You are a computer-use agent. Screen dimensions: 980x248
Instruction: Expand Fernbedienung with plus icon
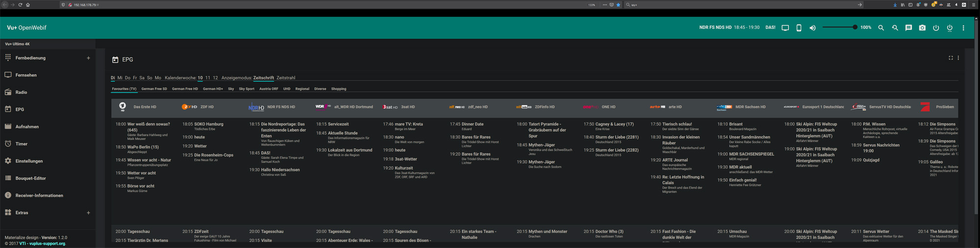tap(88, 58)
